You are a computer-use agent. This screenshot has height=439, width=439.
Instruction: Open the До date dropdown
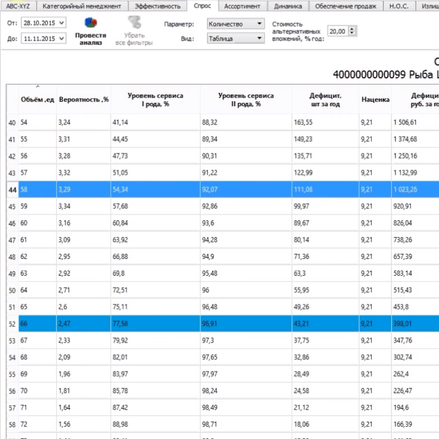(62, 39)
